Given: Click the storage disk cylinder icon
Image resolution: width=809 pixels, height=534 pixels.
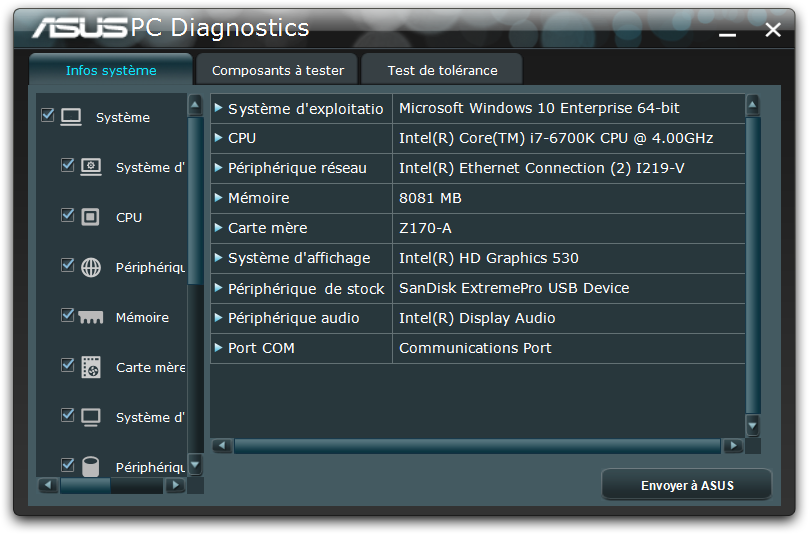Looking at the screenshot, I should click(91, 466).
